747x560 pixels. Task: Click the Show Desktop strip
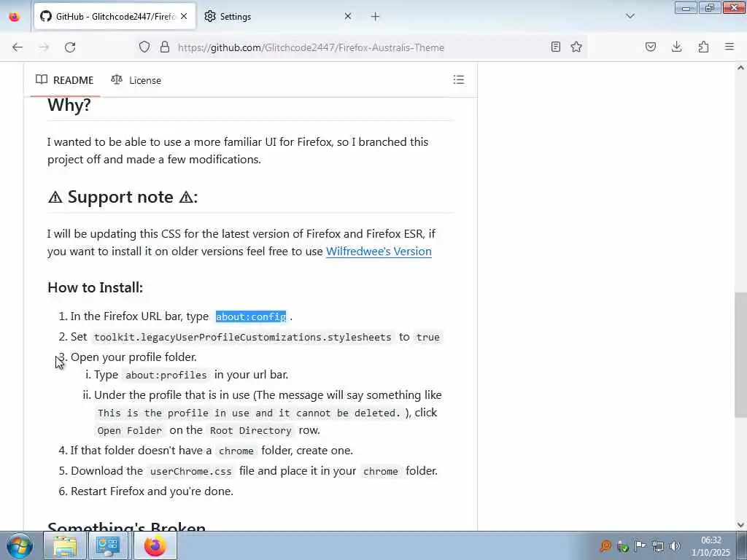742,545
